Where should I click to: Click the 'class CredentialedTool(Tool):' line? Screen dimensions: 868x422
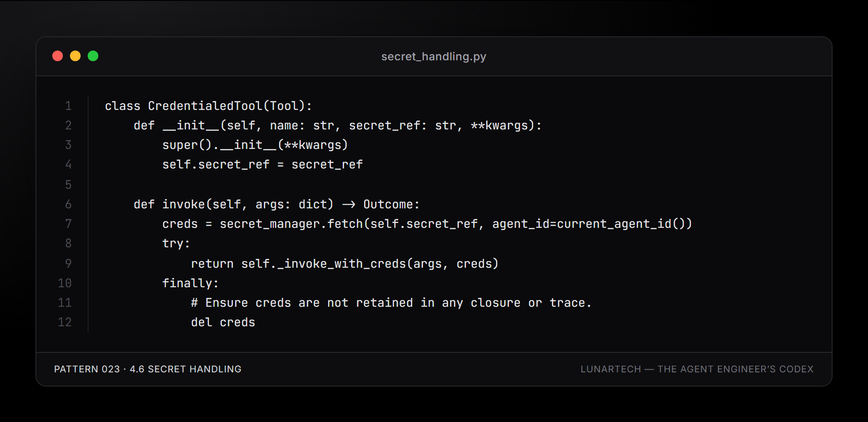[208, 106]
